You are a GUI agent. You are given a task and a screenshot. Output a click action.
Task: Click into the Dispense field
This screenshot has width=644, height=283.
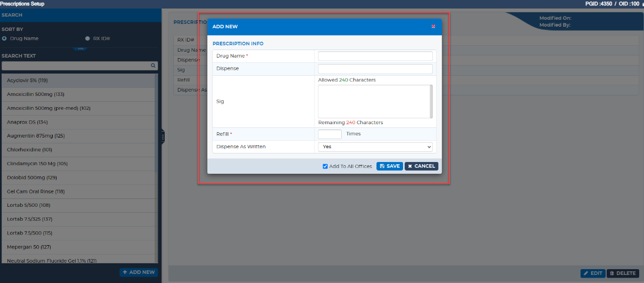pos(375,69)
